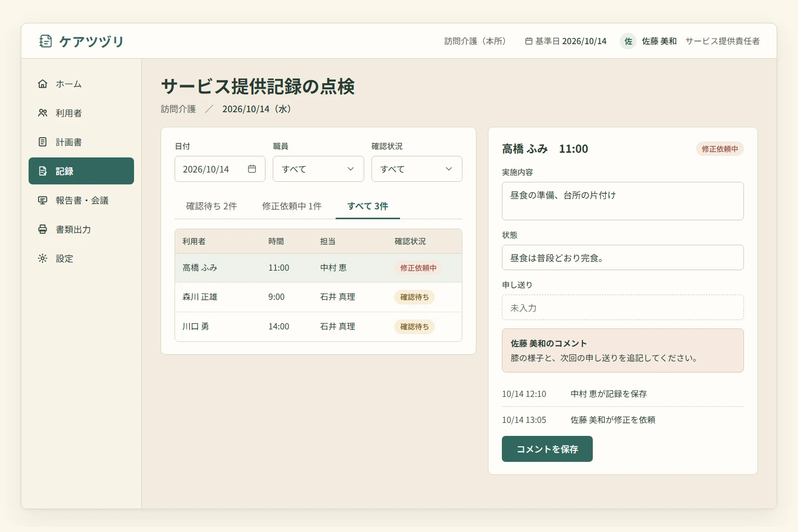Switch to the 修正依頼中 1件 tab

click(x=292, y=206)
